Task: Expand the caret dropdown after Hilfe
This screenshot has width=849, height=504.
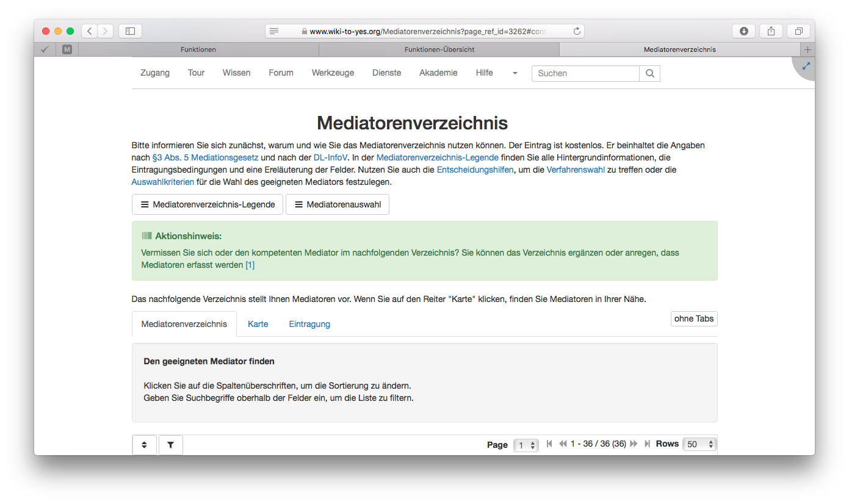Action: 515,73
